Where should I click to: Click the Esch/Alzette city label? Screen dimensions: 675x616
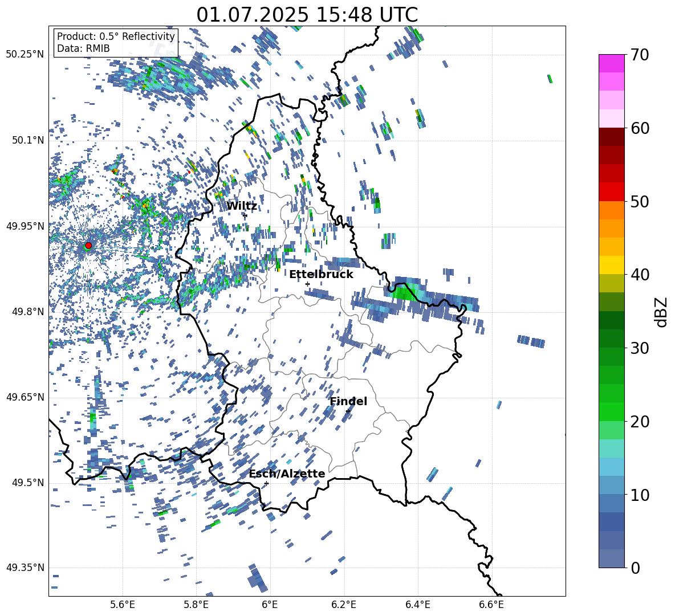click(x=287, y=474)
